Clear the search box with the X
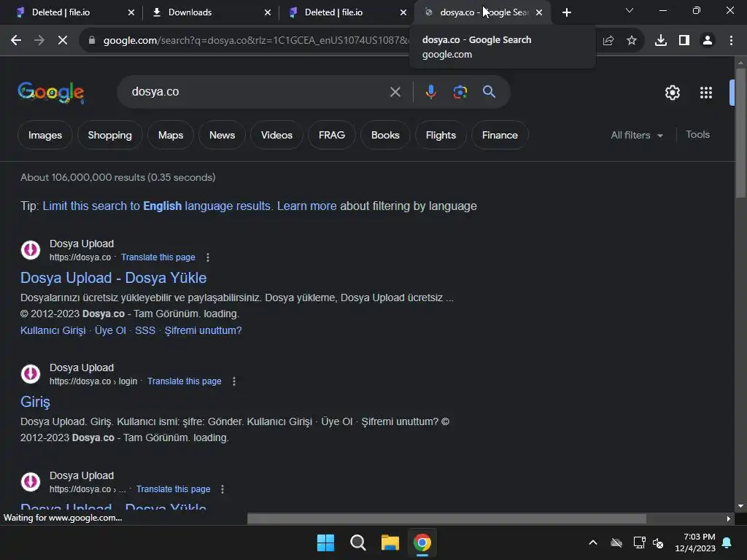 pyautogui.click(x=395, y=92)
